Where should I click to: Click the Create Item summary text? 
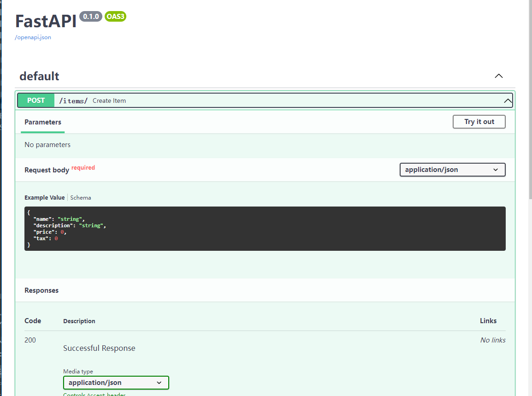[109, 101]
